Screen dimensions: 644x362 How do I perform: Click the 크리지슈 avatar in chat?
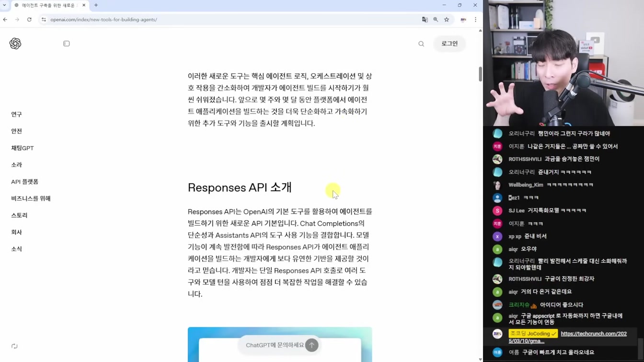[497, 305]
